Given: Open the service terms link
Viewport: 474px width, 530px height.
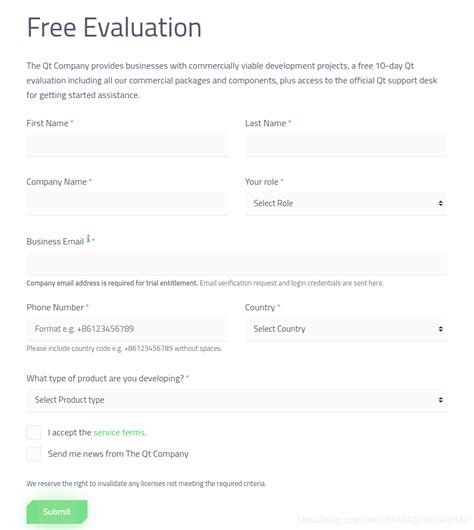Looking at the screenshot, I should (x=120, y=433).
